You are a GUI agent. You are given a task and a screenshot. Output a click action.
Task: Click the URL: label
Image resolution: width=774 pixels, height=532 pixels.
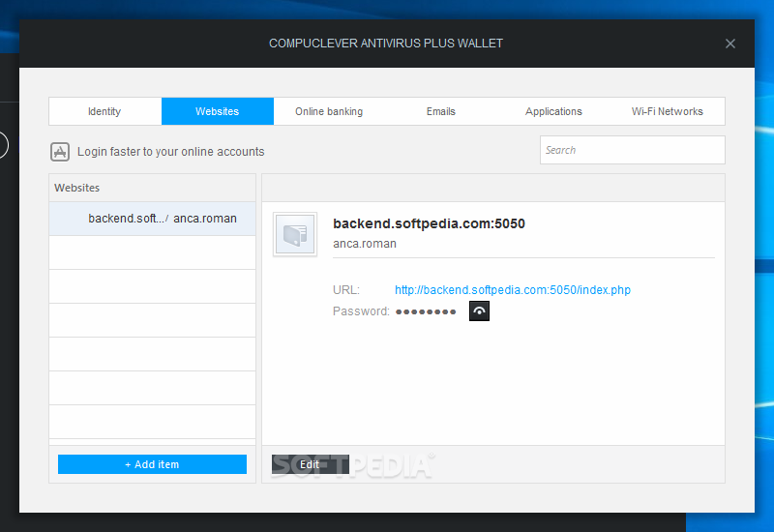pos(346,289)
